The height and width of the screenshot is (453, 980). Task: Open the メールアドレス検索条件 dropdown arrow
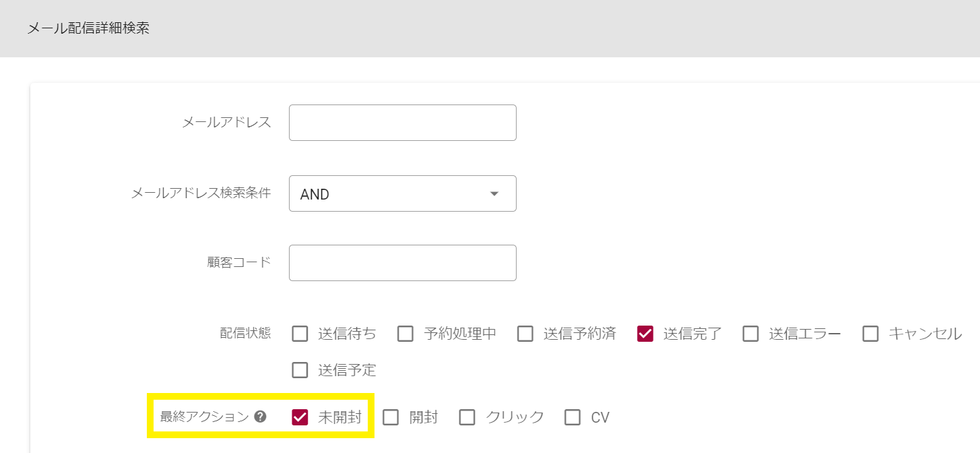494,194
